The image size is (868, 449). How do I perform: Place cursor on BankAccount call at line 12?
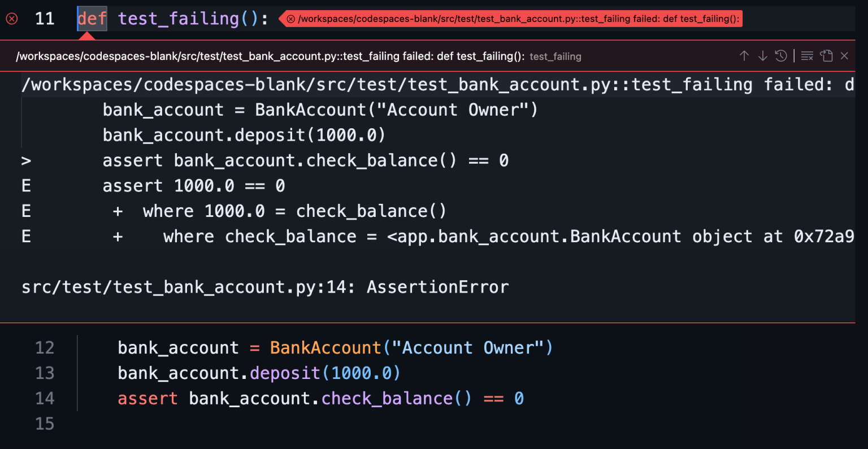pos(325,347)
